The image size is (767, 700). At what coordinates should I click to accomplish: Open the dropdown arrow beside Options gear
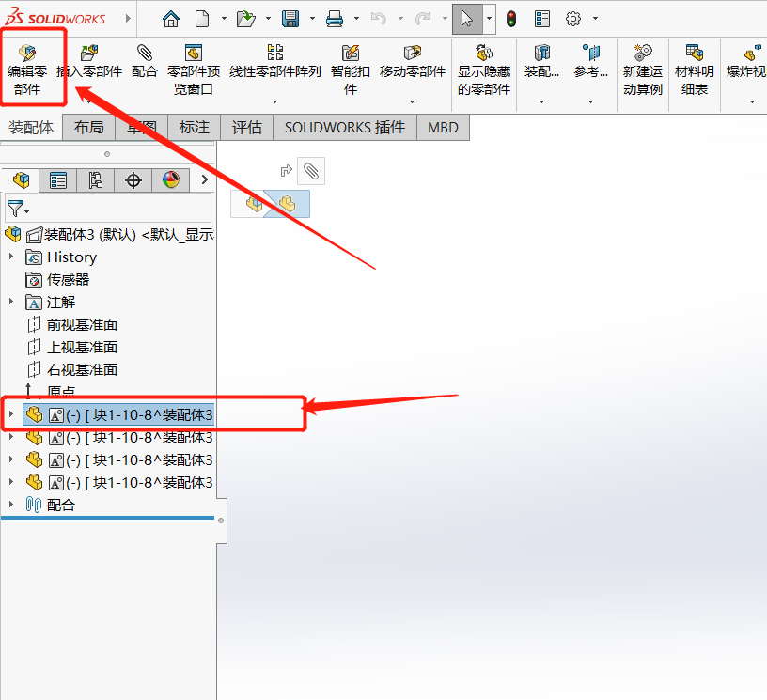(x=595, y=18)
